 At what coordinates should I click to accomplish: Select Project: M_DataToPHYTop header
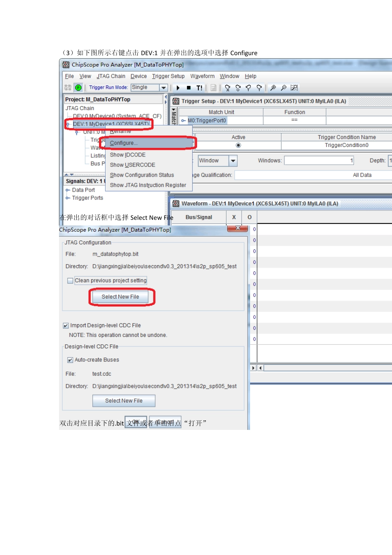pyautogui.click(x=113, y=100)
